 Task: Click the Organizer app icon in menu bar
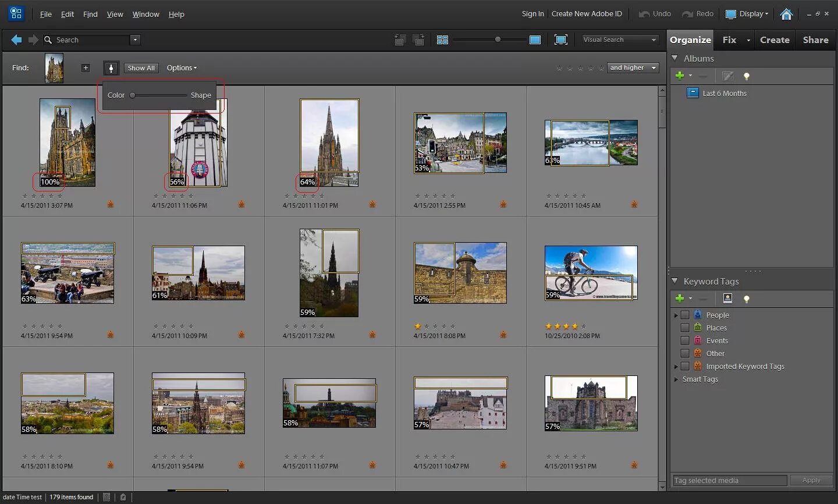16,13
